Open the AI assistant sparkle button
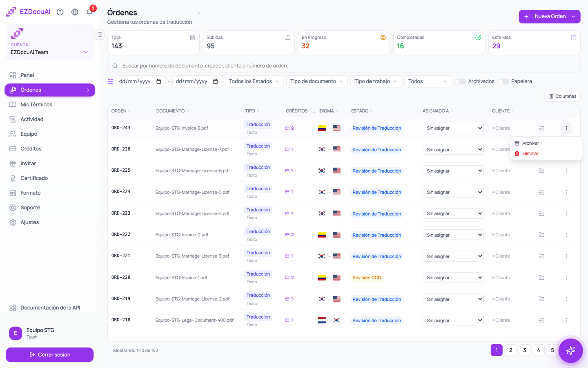 click(x=570, y=350)
